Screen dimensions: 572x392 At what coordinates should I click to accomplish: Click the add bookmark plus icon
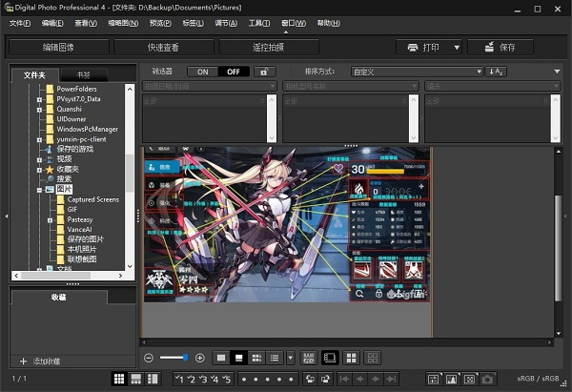(24, 361)
